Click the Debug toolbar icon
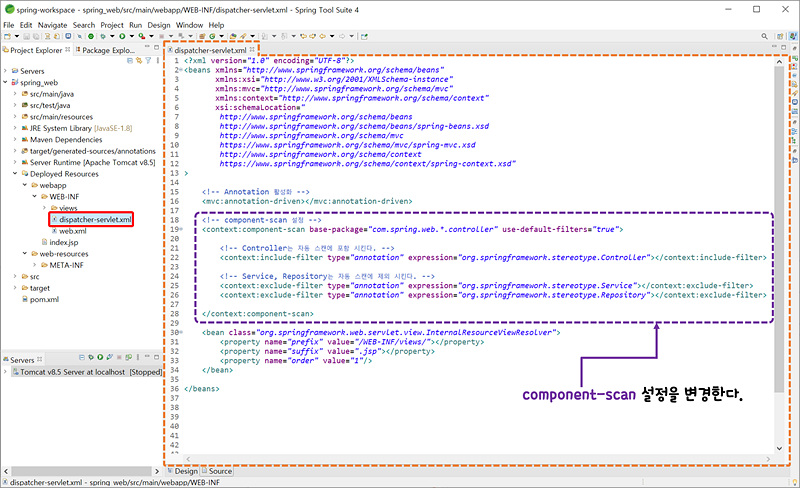 pos(103,36)
